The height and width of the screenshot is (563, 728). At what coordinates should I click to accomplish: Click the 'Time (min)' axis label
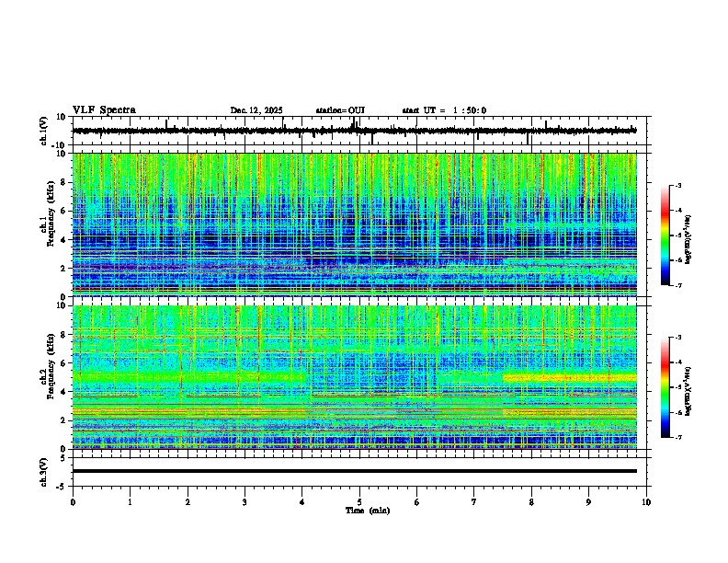(368, 511)
